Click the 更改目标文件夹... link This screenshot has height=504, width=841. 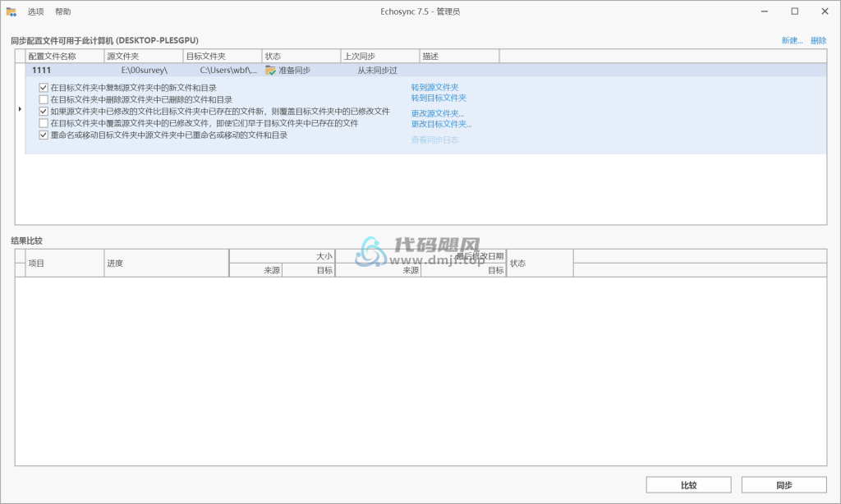[441, 125]
